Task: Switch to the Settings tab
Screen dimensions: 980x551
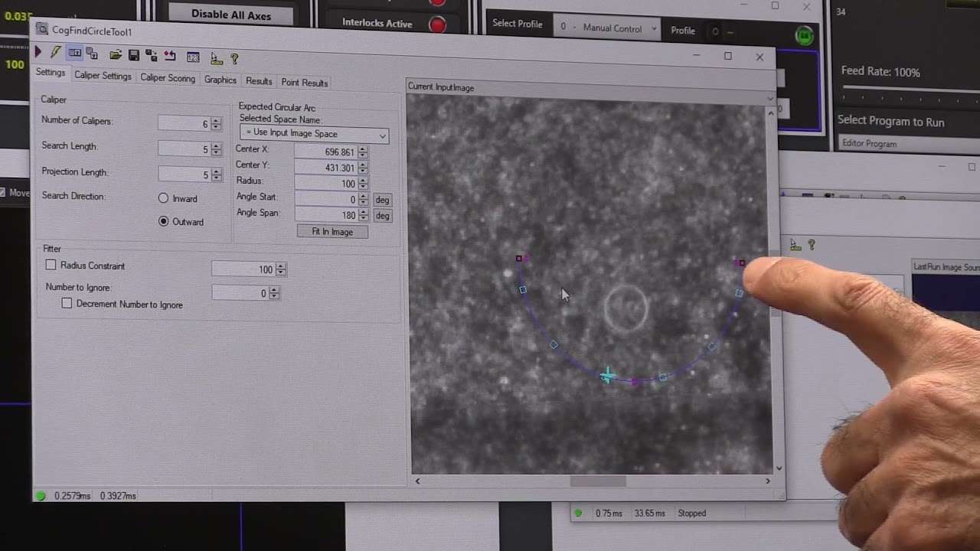Action: (x=51, y=73)
